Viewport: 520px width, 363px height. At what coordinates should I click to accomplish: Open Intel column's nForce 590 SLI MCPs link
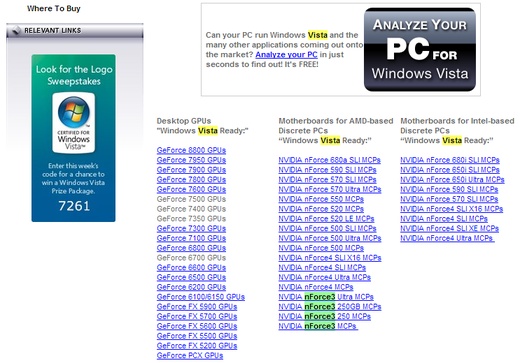pyautogui.click(x=449, y=189)
